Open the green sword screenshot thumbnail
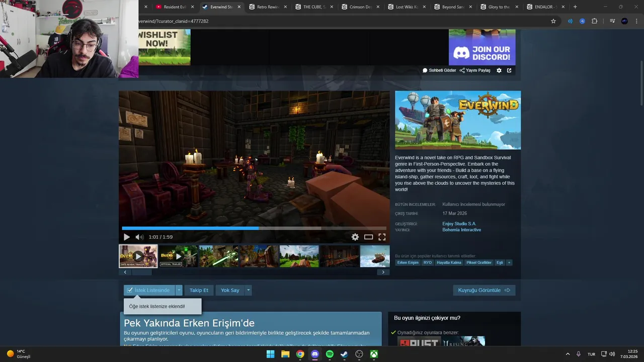This screenshot has height=362, width=644. point(218,256)
